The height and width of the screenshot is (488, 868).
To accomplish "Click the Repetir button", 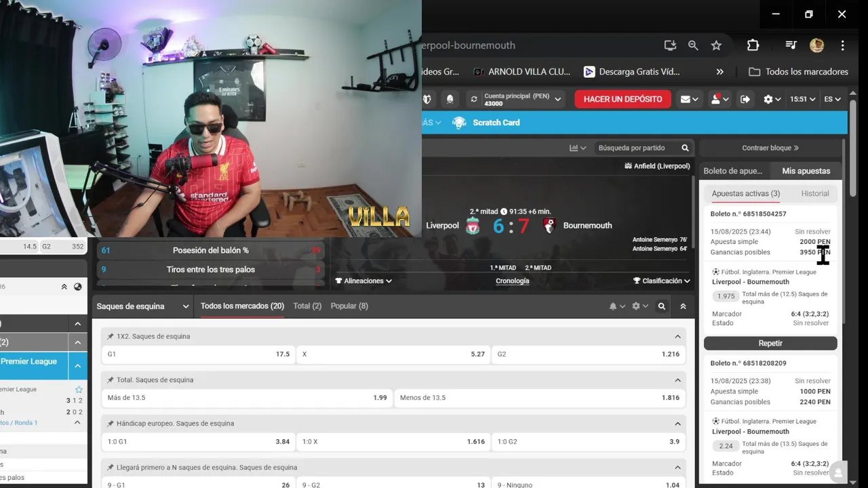I will 770,343.
